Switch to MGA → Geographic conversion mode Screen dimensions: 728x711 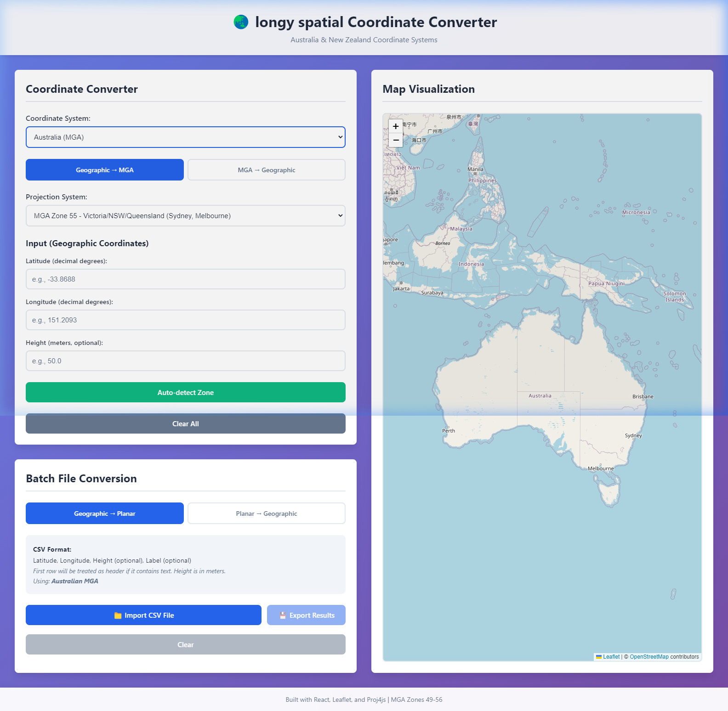pyautogui.click(x=267, y=170)
